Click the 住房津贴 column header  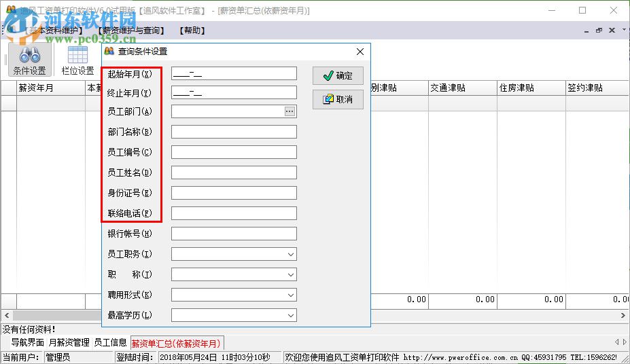tap(531, 88)
